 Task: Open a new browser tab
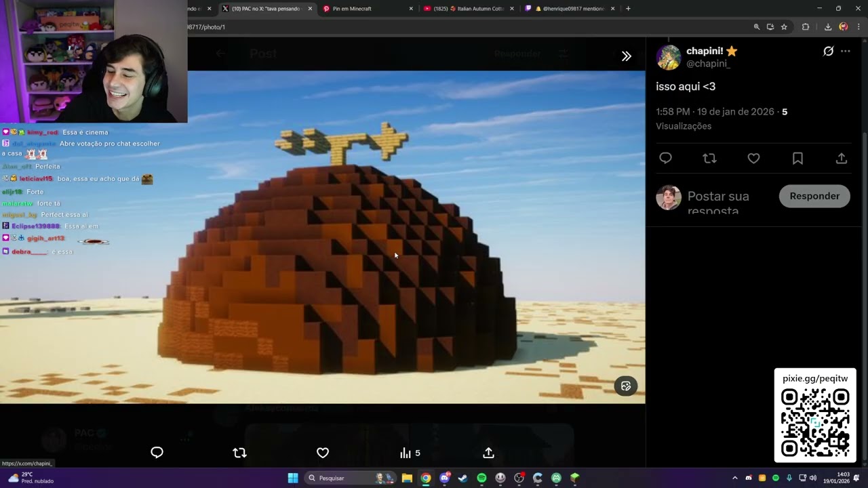628,9
